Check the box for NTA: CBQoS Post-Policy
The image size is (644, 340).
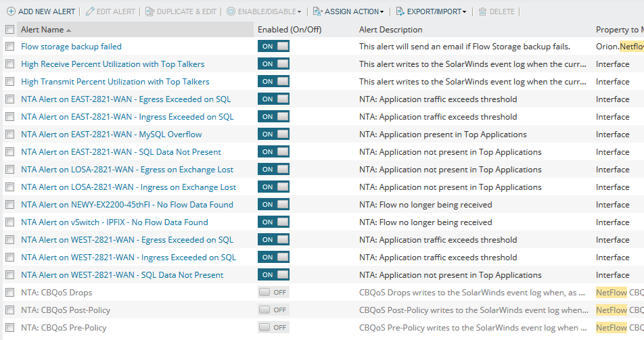9,310
